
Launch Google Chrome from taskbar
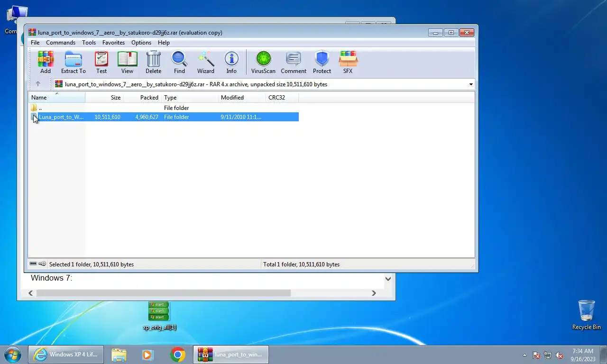coord(178,355)
